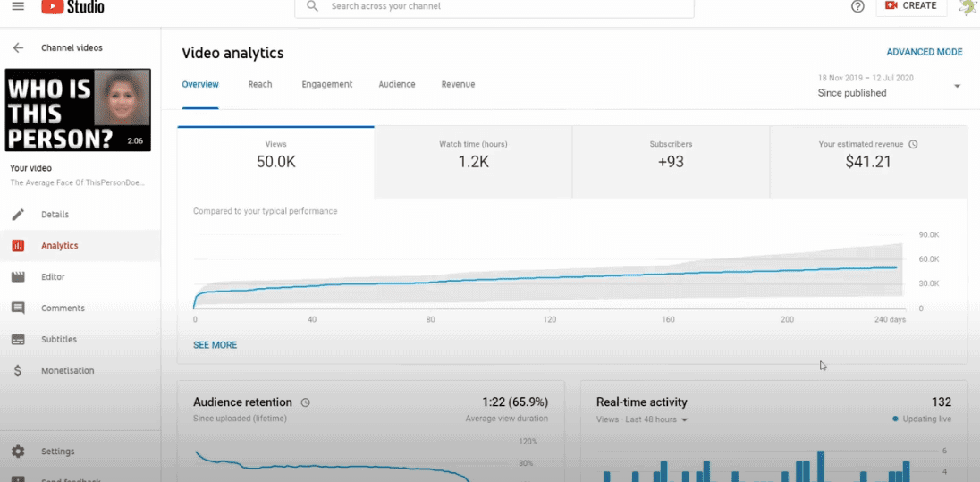Click the Details pencil icon
The height and width of the screenshot is (482, 980).
pyautogui.click(x=18, y=215)
